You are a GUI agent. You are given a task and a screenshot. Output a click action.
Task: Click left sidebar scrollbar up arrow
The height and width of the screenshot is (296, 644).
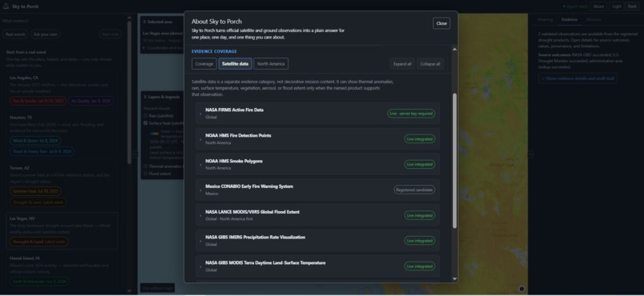pos(129,18)
